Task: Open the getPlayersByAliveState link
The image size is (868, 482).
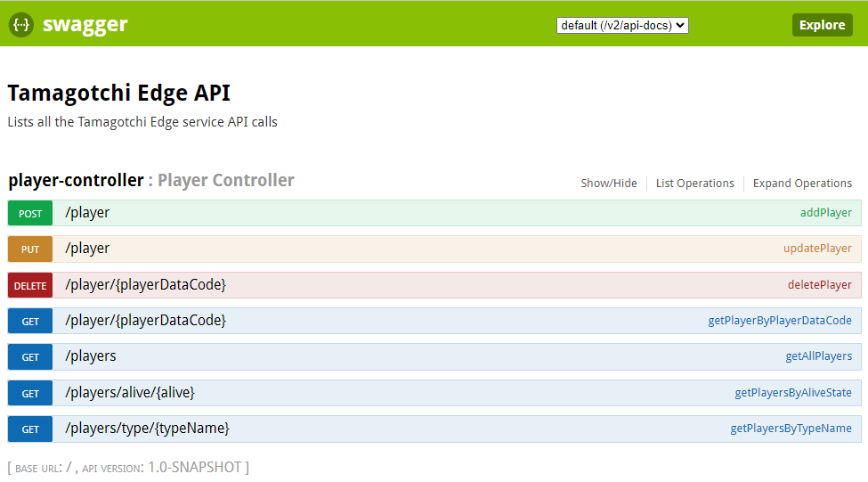Action: coord(792,393)
